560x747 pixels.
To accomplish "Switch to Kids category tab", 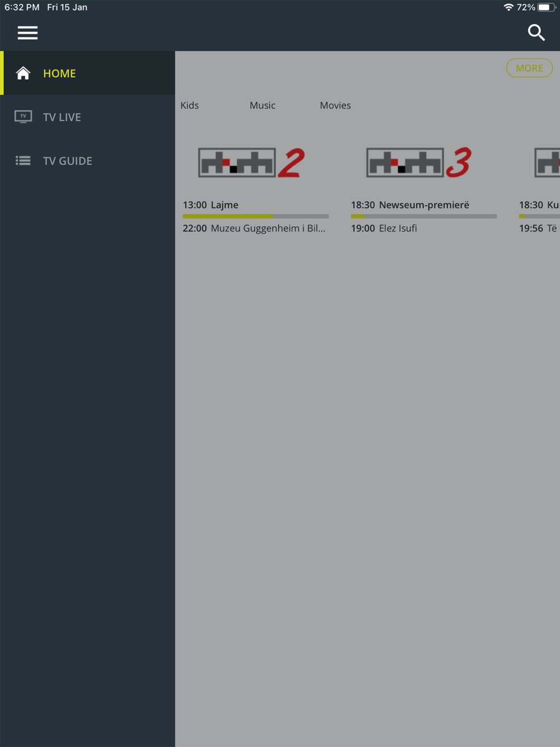I will [x=189, y=105].
